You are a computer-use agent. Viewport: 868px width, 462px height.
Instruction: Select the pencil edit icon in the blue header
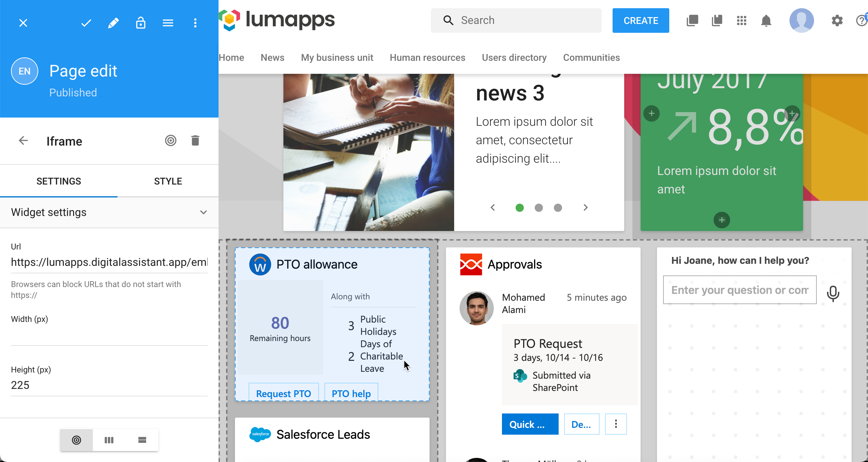tap(113, 23)
